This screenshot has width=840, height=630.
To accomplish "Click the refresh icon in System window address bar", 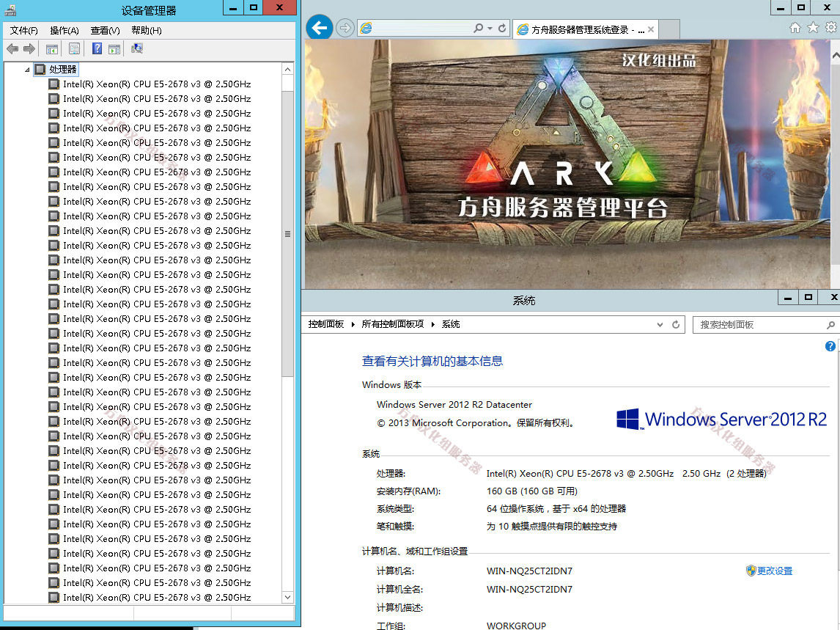I will pyautogui.click(x=676, y=324).
